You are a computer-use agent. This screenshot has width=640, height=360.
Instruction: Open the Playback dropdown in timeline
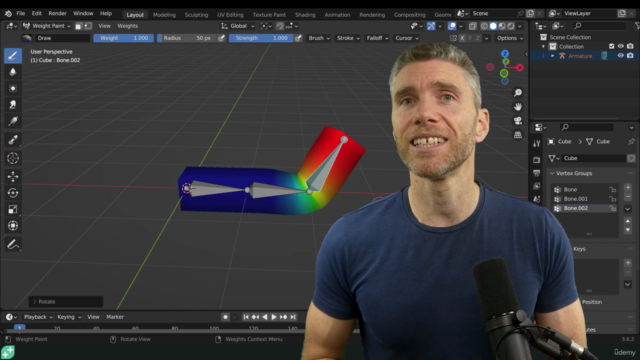click(x=38, y=317)
